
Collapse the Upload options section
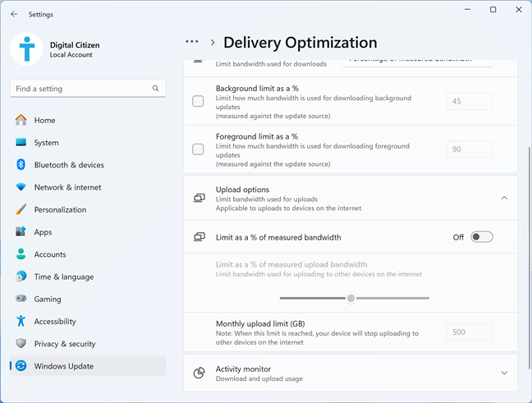[504, 198]
